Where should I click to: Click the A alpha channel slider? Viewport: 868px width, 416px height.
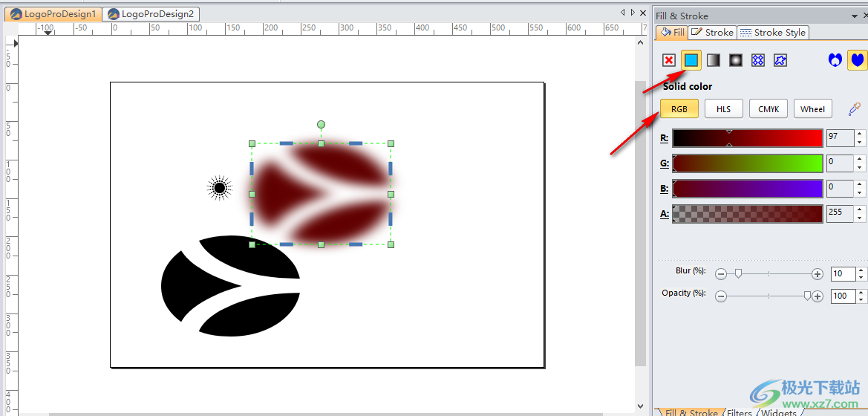pos(747,214)
